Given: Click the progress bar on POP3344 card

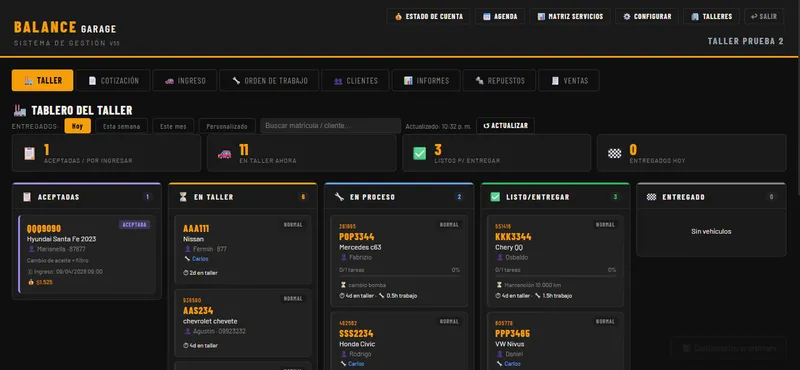Looking at the screenshot, I should 399,276.
